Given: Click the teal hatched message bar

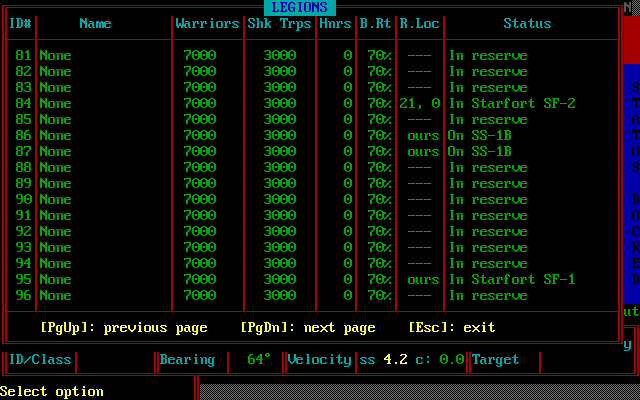Looking at the screenshot, I should (419, 392).
